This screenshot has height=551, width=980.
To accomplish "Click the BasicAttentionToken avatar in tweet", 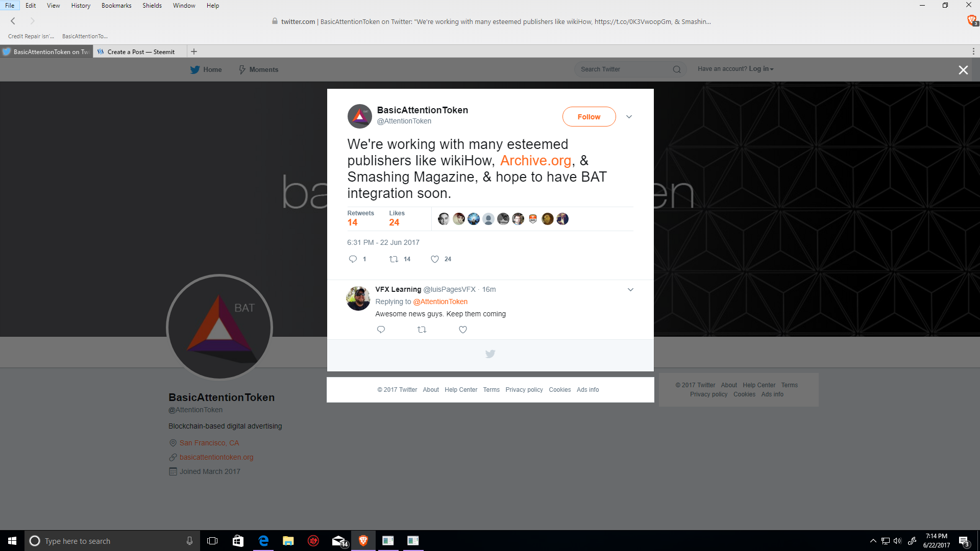I will point(360,116).
